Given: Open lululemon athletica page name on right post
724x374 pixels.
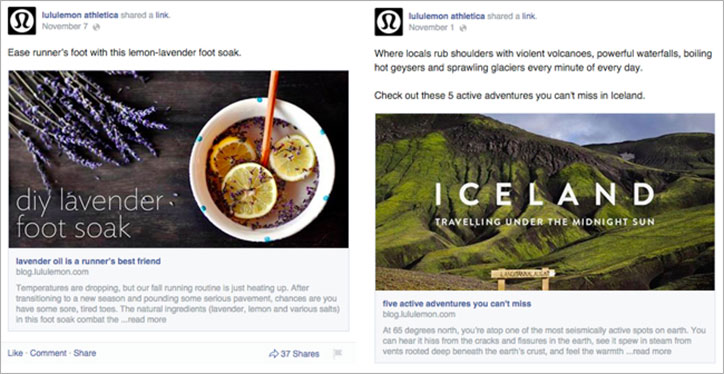Looking at the screenshot, I should (x=446, y=16).
